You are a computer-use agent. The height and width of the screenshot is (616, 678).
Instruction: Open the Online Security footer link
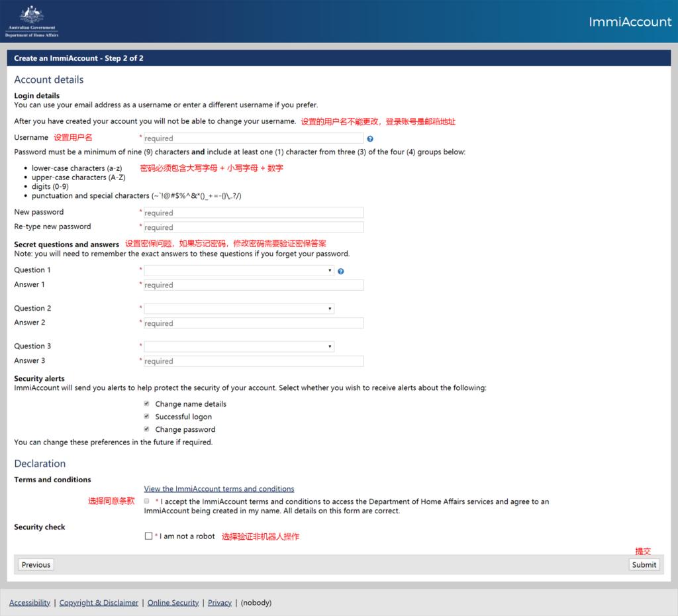click(x=173, y=603)
